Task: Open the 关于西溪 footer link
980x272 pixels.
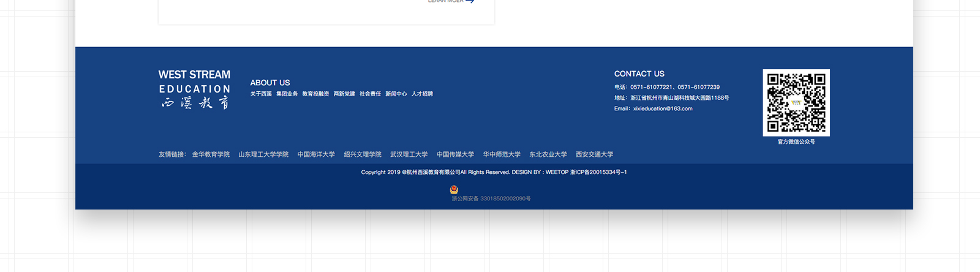Action: (261, 94)
